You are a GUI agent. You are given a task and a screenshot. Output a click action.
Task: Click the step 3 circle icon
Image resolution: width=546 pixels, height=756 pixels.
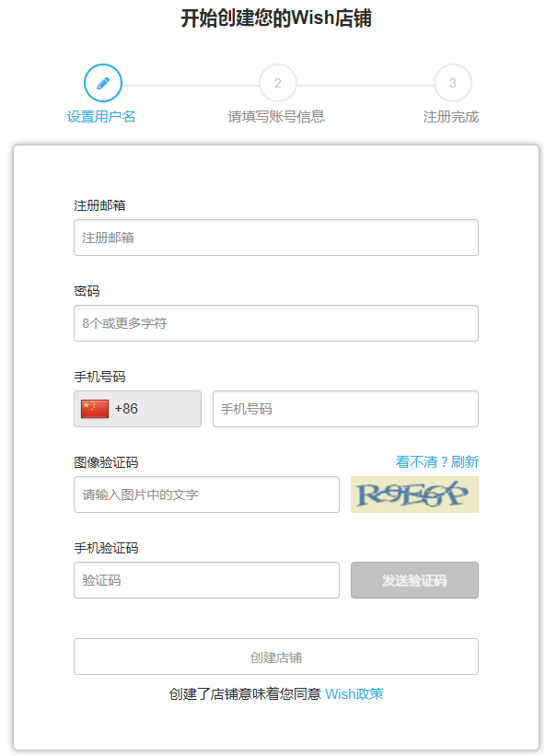[452, 82]
